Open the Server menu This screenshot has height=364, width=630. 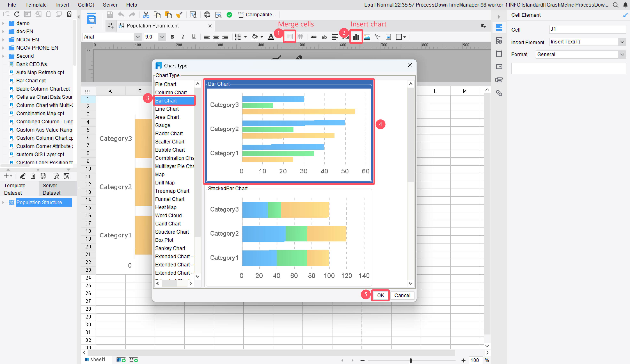110,5
